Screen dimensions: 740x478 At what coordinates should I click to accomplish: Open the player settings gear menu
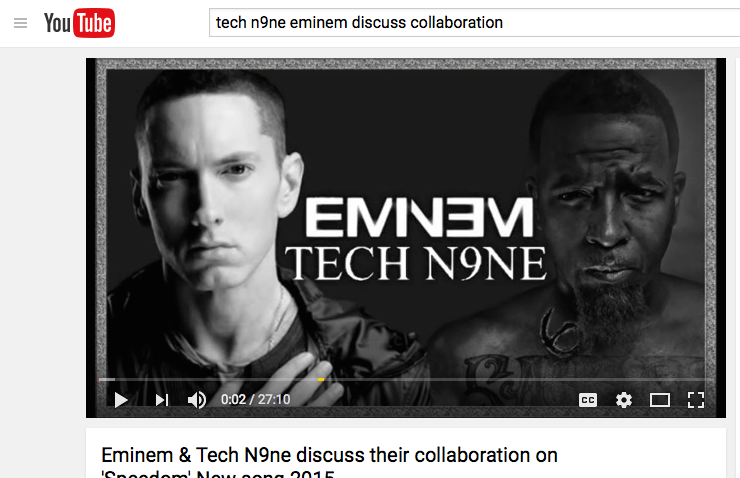[x=623, y=400]
